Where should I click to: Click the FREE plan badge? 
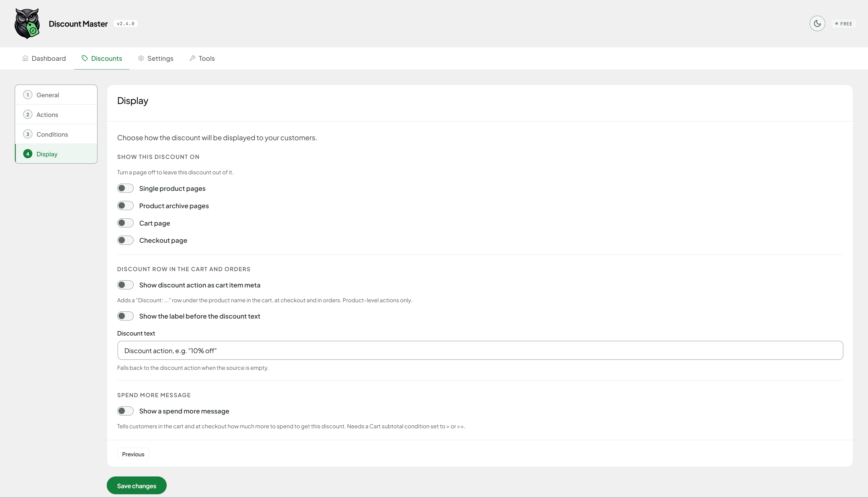[x=844, y=24]
